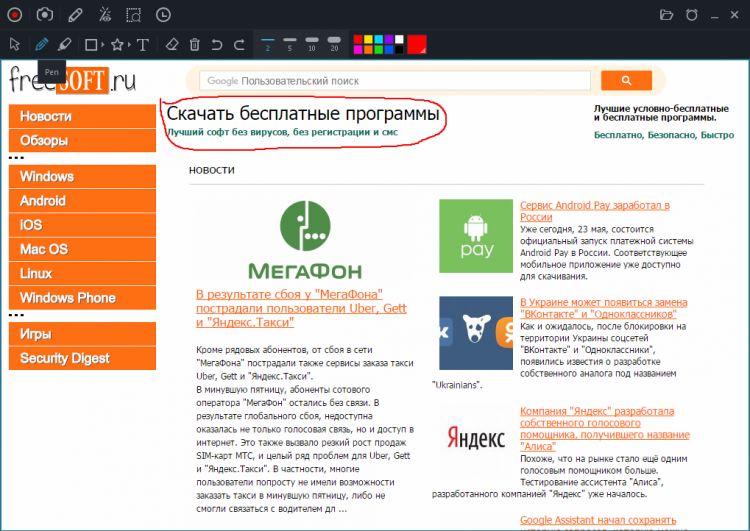Select the capture area selection icon
750x531 pixels.
click(133, 15)
